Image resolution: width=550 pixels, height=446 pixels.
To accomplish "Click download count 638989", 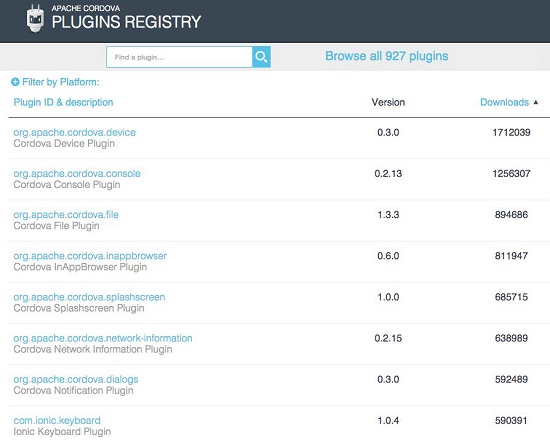I will click(511, 338).
